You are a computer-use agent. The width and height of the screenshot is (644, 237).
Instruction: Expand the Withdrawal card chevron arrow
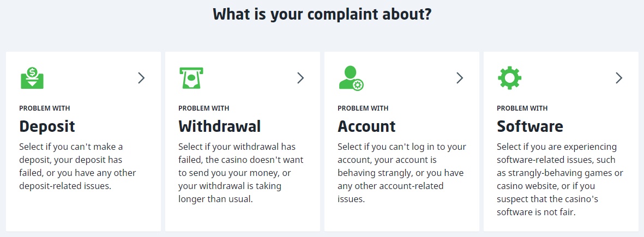pos(300,78)
